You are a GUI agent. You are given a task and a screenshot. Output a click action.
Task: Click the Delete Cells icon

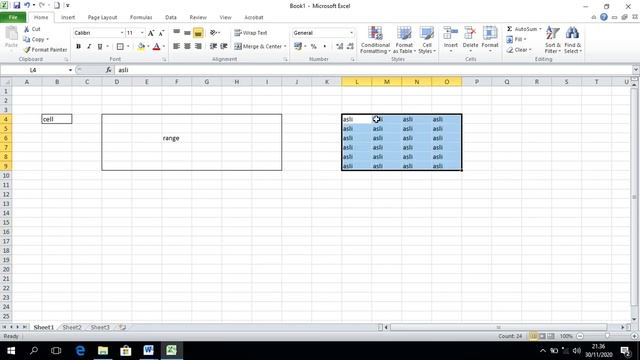[470, 33]
